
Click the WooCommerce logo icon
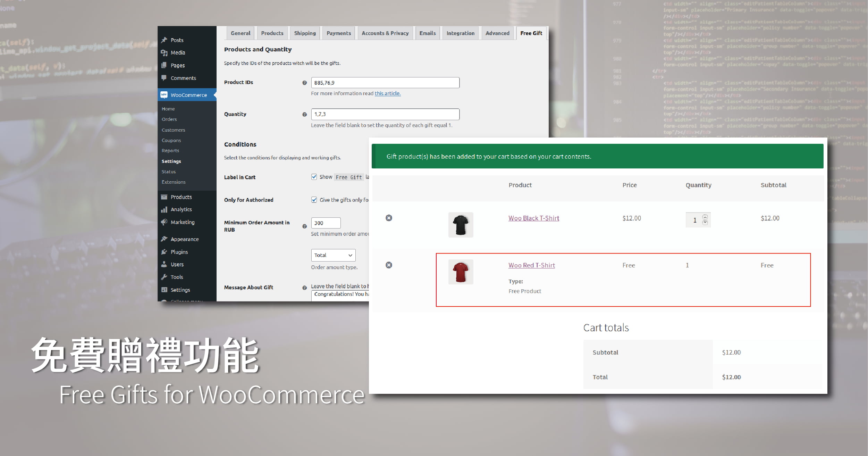click(164, 95)
